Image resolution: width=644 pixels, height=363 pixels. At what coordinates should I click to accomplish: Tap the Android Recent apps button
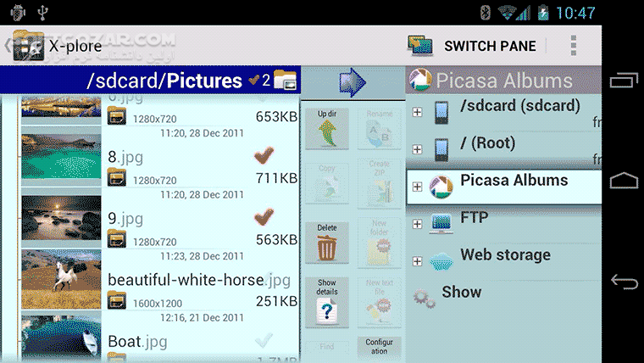click(x=624, y=81)
